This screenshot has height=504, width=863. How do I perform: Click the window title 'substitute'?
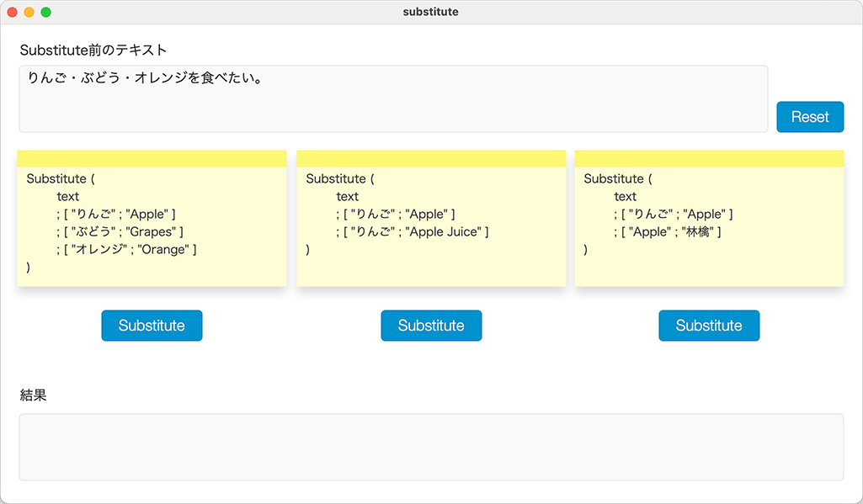[x=430, y=12]
